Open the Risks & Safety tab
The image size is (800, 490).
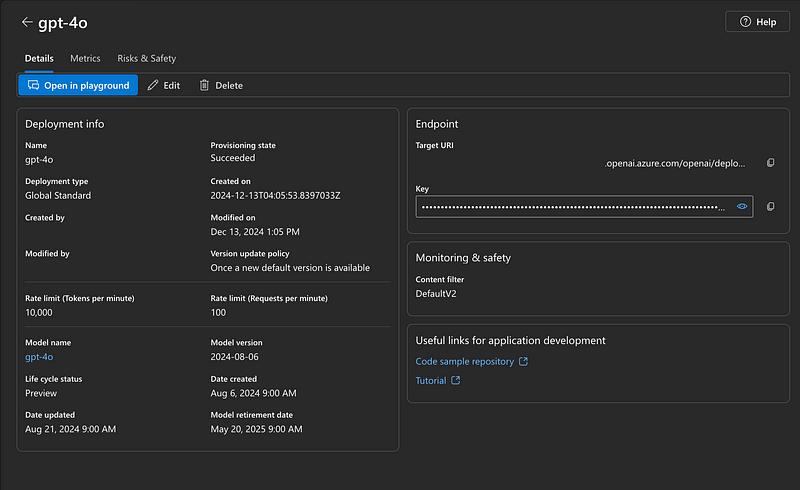coord(146,58)
